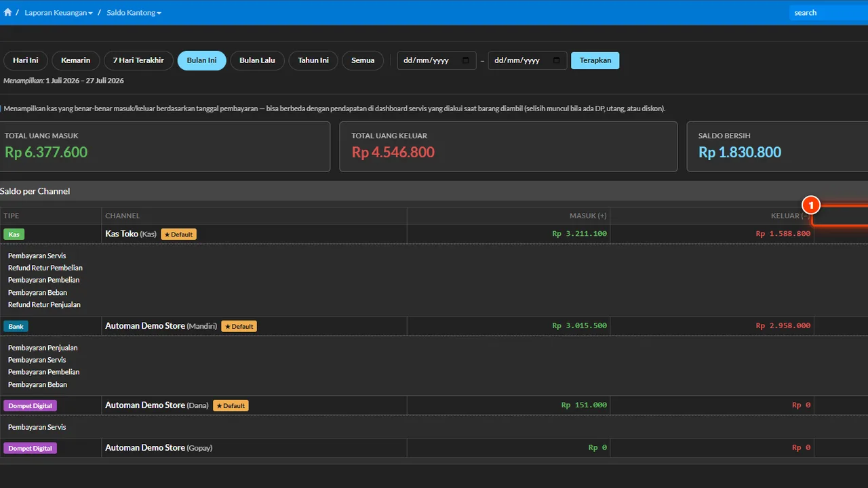Open calendar picker of start date

point(465,60)
